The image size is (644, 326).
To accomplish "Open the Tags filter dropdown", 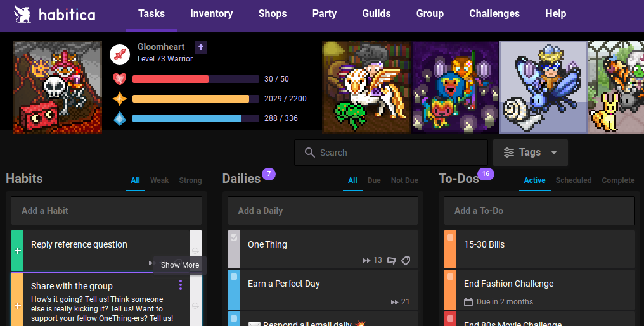I will pos(531,153).
